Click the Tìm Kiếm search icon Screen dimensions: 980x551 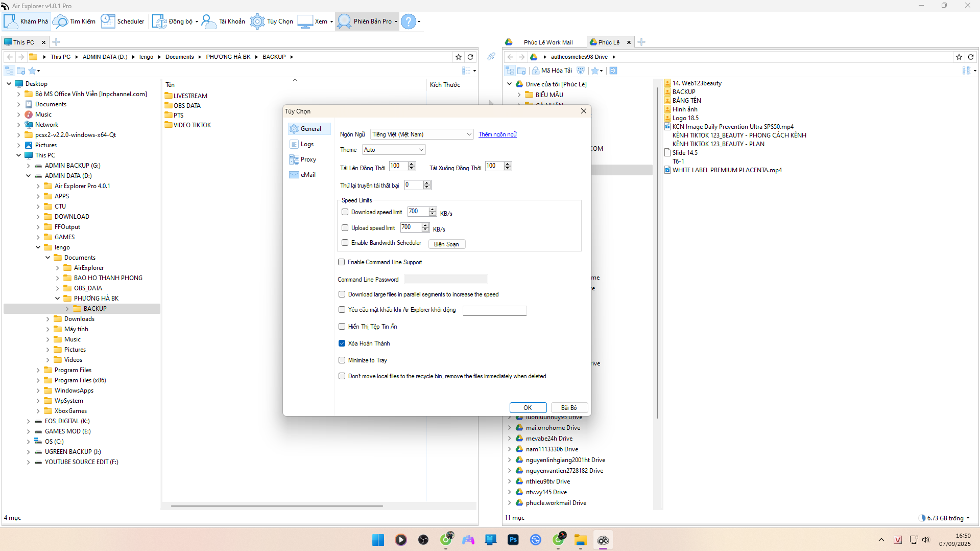(60, 21)
